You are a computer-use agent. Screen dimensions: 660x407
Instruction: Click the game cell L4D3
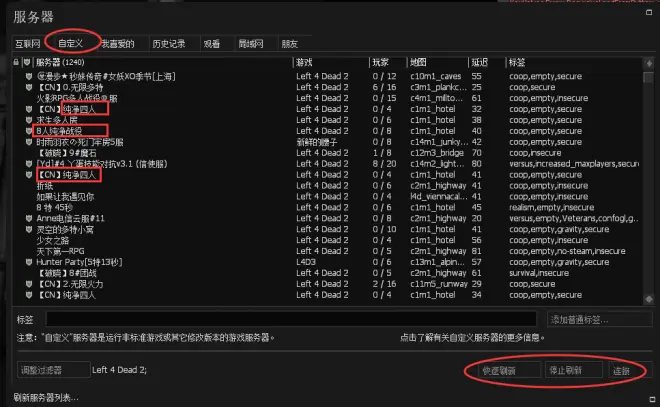coord(306,262)
